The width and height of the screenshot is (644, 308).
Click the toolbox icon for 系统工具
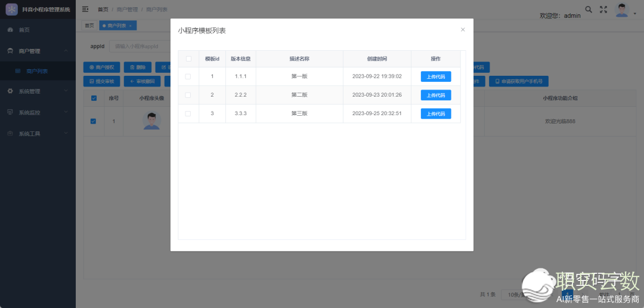[x=11, y=134]
